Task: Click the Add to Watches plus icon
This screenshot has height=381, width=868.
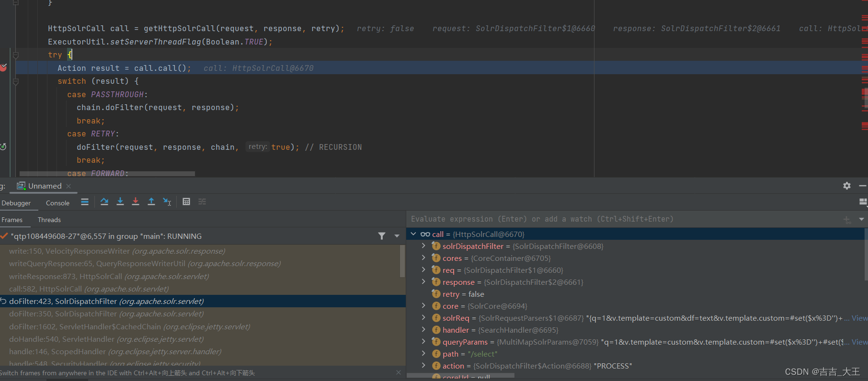Action: click(x=847, y=220)
